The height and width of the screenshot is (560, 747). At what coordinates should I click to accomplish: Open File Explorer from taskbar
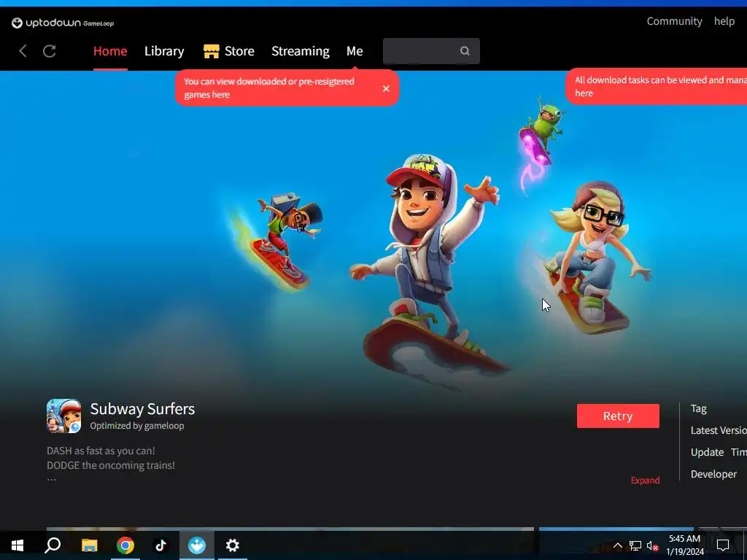[89, 545]
